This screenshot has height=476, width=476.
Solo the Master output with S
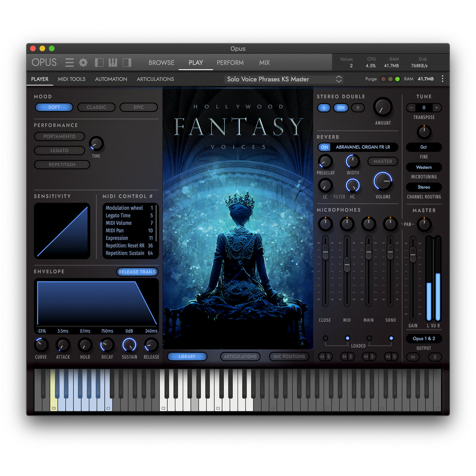tap(435, 357)
